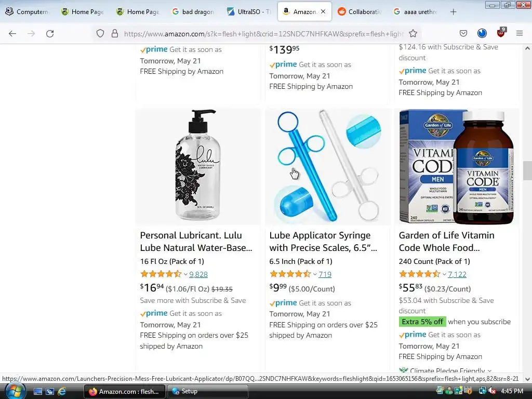Open the Lulu lubricant bottle product image
This screenshot has height=399, width=532.
pyautogui.click(x=198, y=165)
